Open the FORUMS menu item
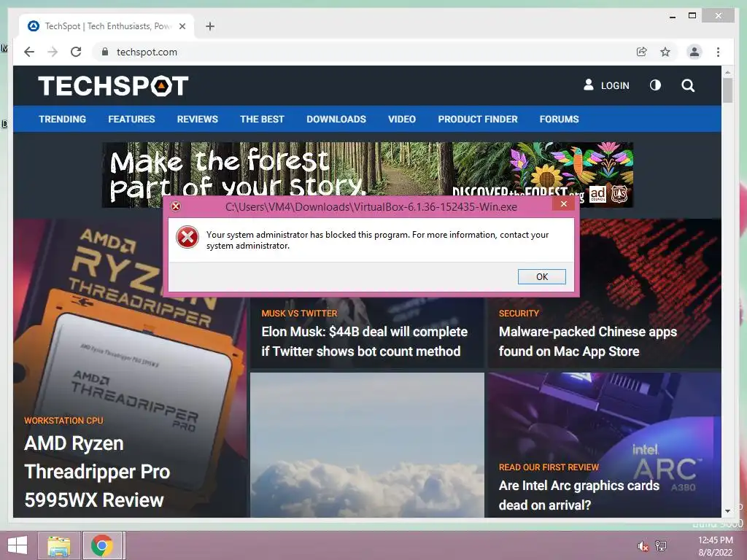 pos(559,119)
